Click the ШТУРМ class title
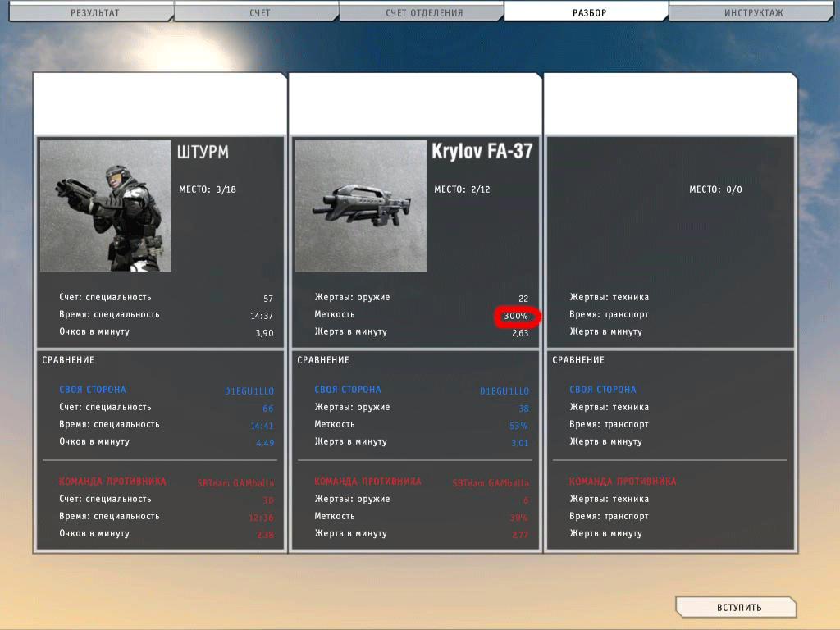840x630 pixels. click(x=203, y=152)
